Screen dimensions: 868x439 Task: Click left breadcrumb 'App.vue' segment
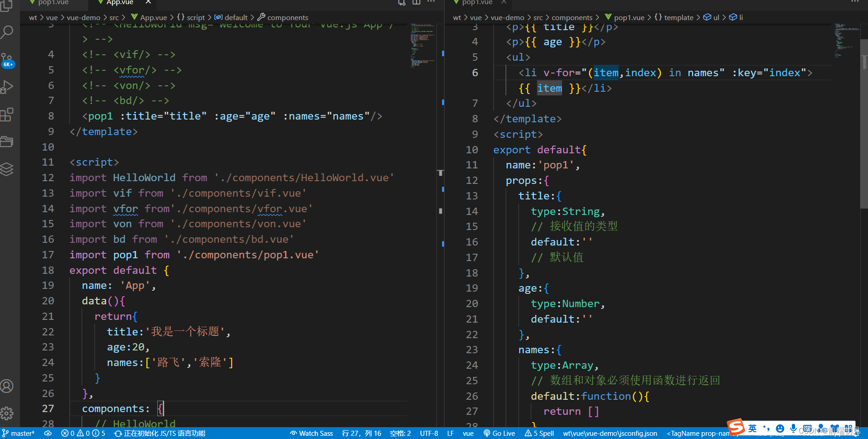[x=149, y=17]
